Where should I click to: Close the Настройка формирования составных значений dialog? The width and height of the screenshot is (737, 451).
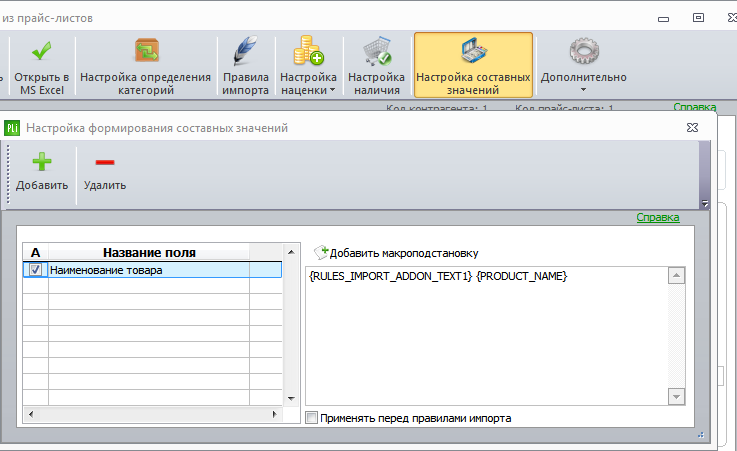tap(692, 127)
